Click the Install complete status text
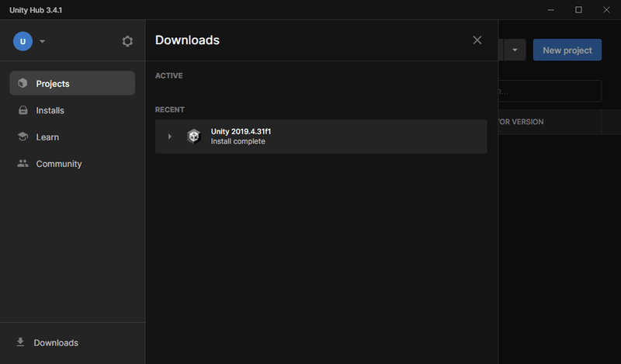 coord(238,141)
